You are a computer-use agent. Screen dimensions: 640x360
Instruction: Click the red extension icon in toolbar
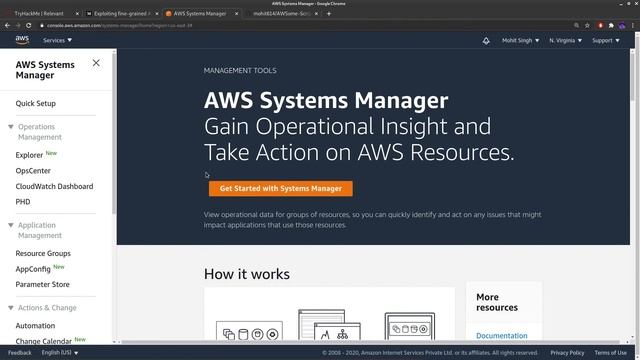pos(600,25)
